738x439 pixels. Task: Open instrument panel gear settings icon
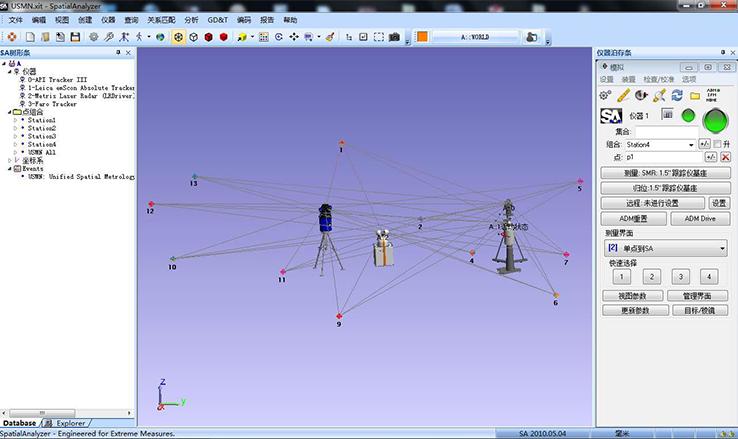[605, 96]
